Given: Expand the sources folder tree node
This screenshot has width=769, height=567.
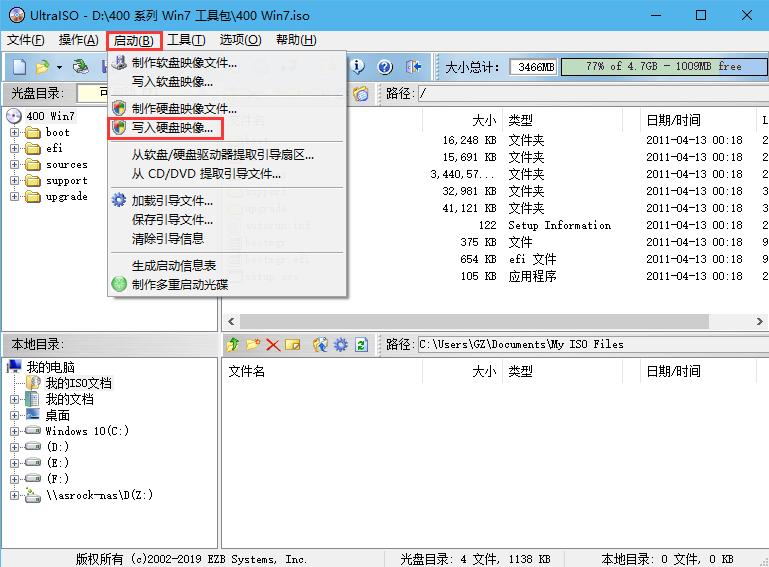Looking at the screenshot, I should pos(14,165).
